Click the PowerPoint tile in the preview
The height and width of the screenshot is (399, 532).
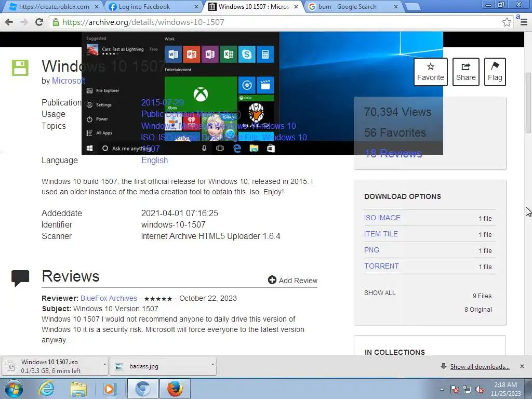(191, 54)
